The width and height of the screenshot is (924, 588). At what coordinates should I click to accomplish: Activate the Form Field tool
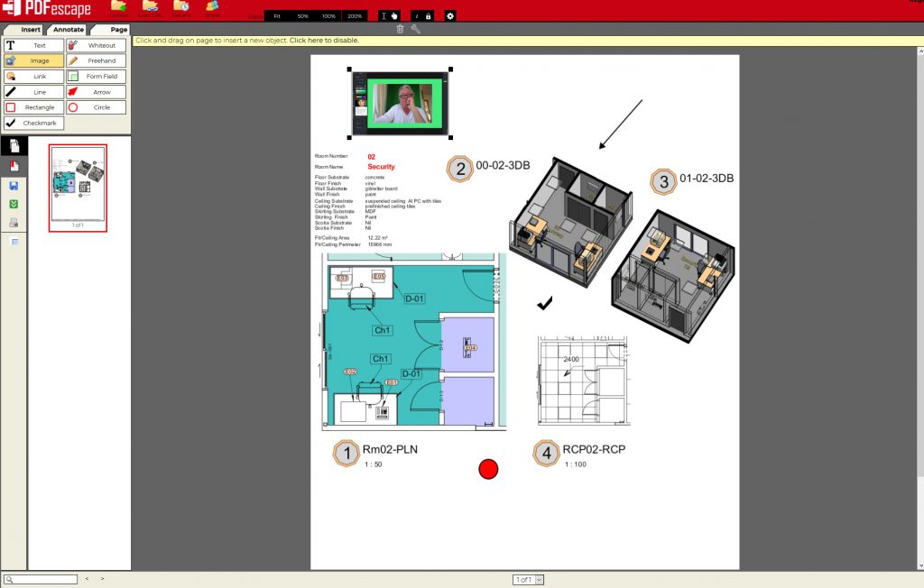(96, 77)
